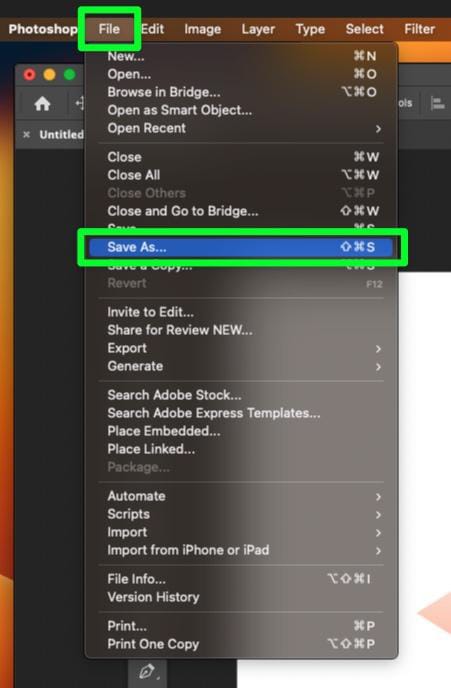Click the Home icon in the options bar
Image resolution: width=451 pixels, height=688 pixels.
42,104
